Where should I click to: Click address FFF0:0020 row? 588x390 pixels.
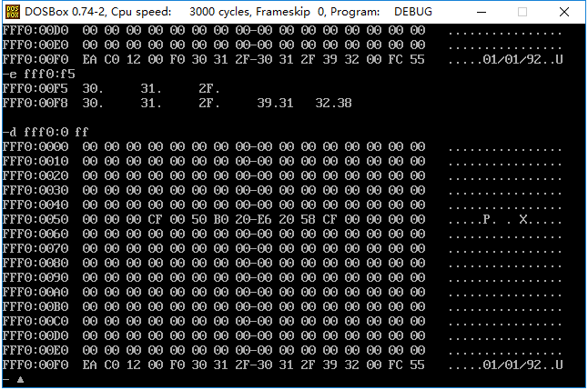click(x=35, y=176)
